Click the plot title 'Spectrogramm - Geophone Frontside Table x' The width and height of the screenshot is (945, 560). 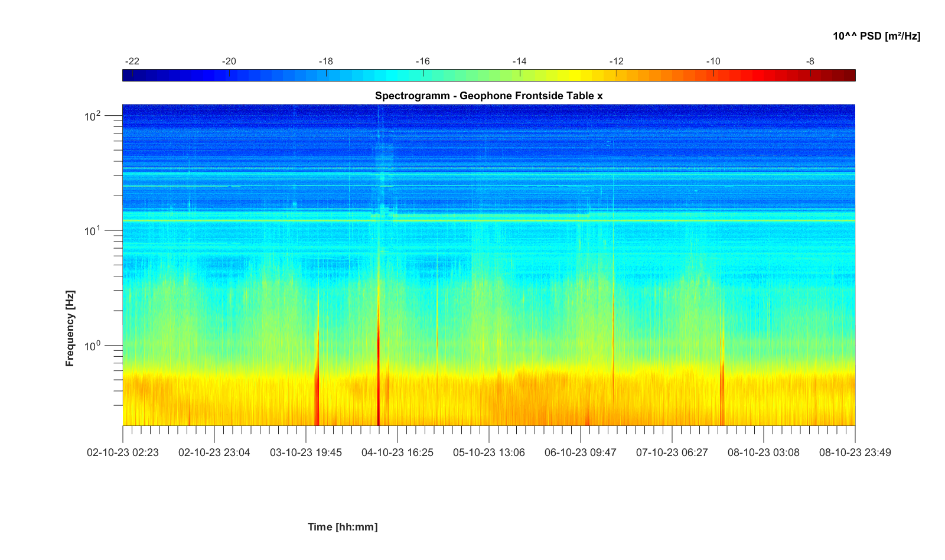[x=488, y=96]
